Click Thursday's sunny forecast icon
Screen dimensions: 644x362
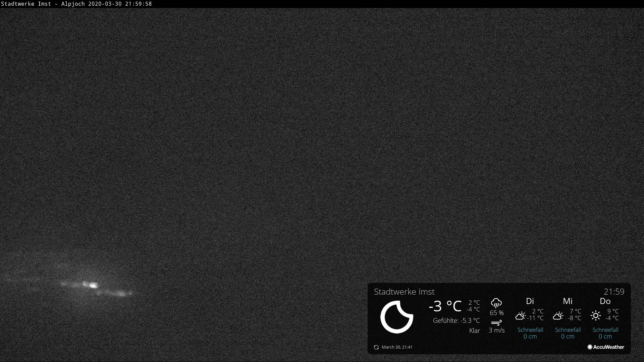point(596,315)
